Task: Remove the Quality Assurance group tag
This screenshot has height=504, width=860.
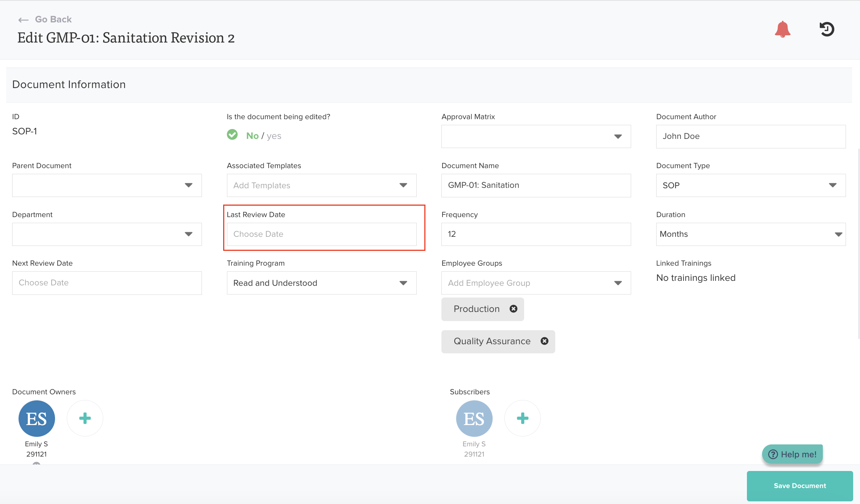Action: 544,341
